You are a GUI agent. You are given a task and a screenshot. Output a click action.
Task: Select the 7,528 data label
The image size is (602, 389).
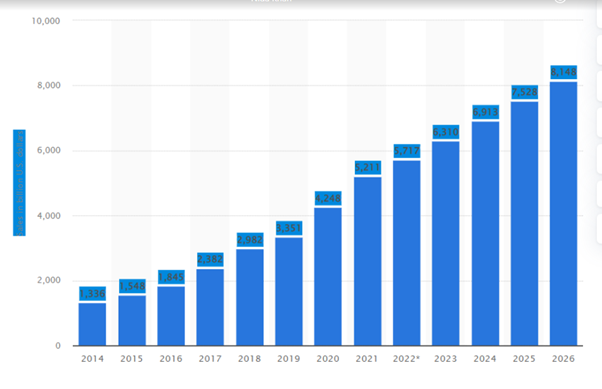[x=524, y=92]
